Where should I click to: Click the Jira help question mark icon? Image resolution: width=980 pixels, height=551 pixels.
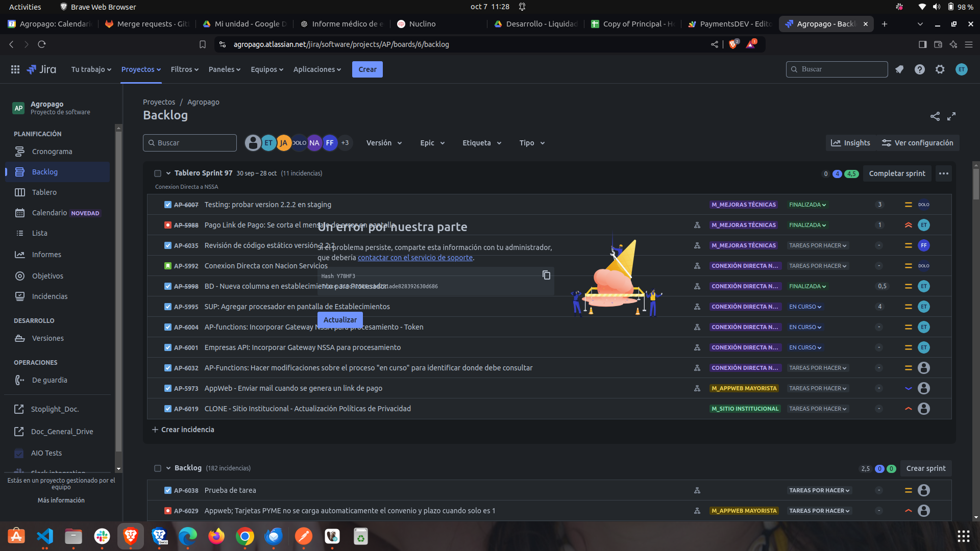[919, 69]
